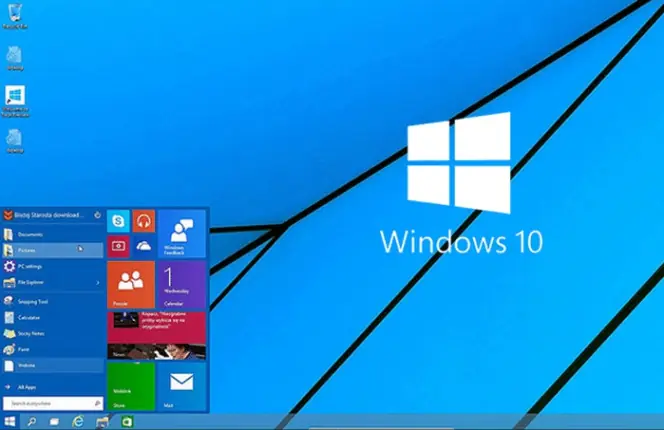Open the People tile

pyautogui.click(x=131, y=284)
